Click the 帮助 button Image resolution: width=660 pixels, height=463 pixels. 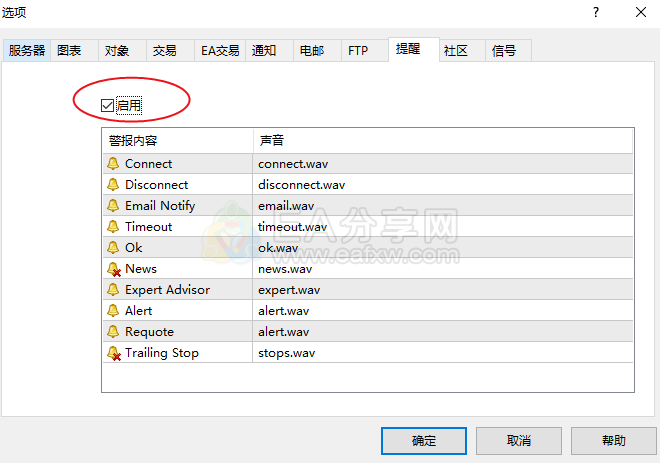[614, 441]
